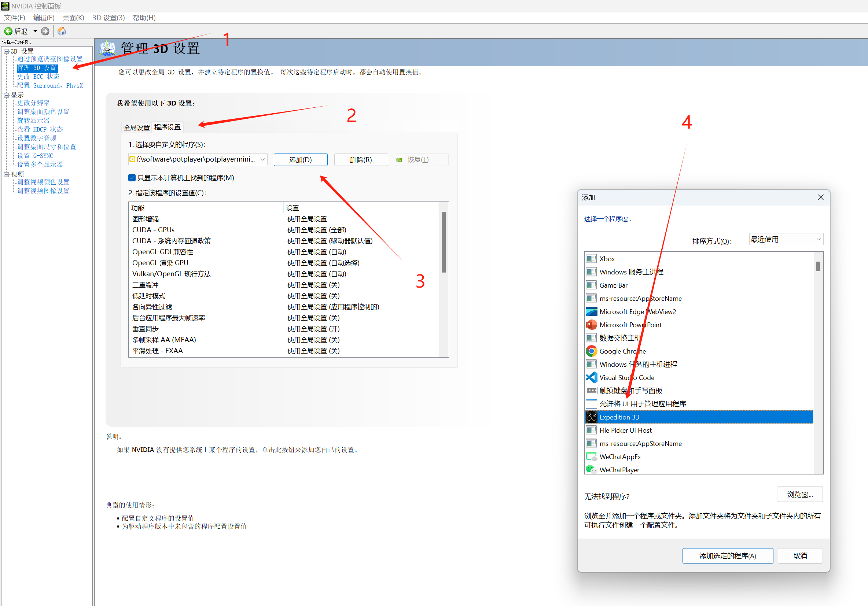
Task: Click the Game Bar program icon
Action: pos(591,285)
